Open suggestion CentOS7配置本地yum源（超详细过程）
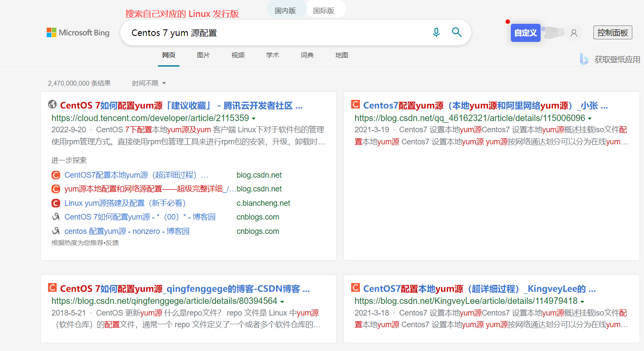644x351 pixels. pos(136,175)
